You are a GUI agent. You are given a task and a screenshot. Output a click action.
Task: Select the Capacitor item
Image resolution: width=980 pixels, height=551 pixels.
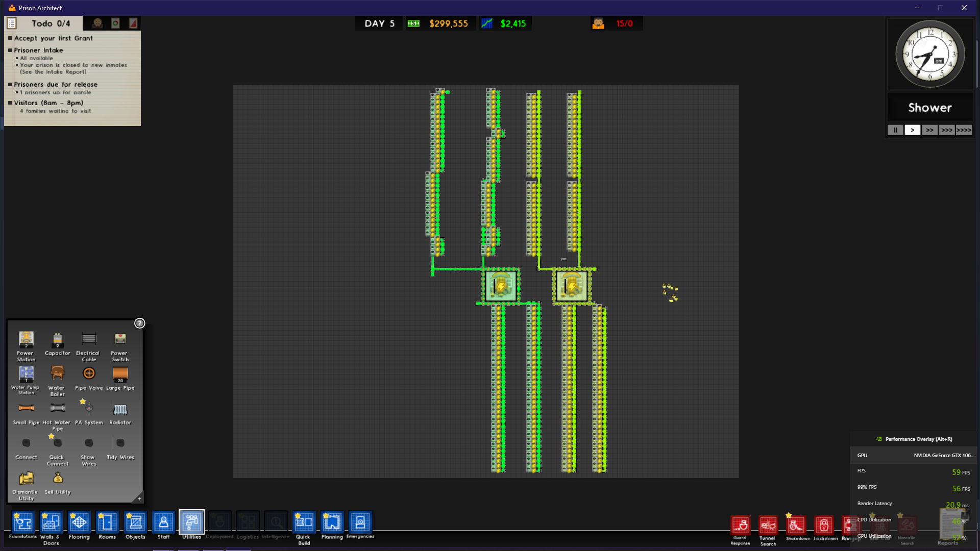[57, 343]
